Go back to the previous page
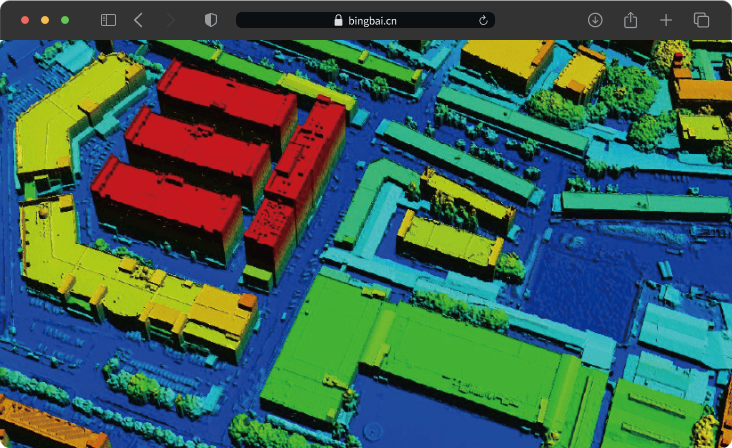Screen dimensions: 732x448 138,20
